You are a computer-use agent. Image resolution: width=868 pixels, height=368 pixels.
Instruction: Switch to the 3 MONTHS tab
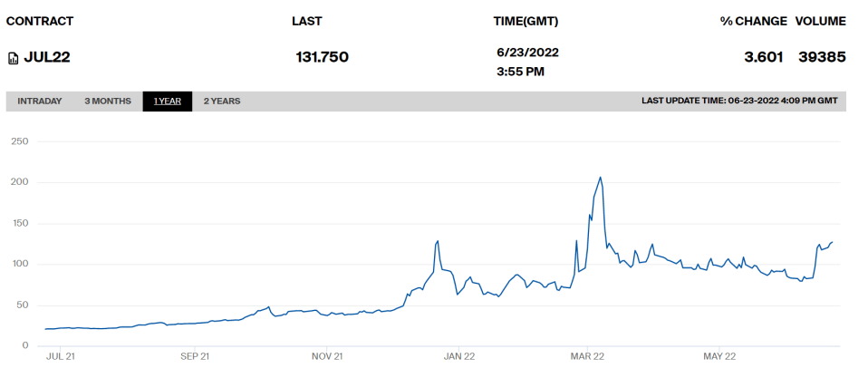click(108, 102)
